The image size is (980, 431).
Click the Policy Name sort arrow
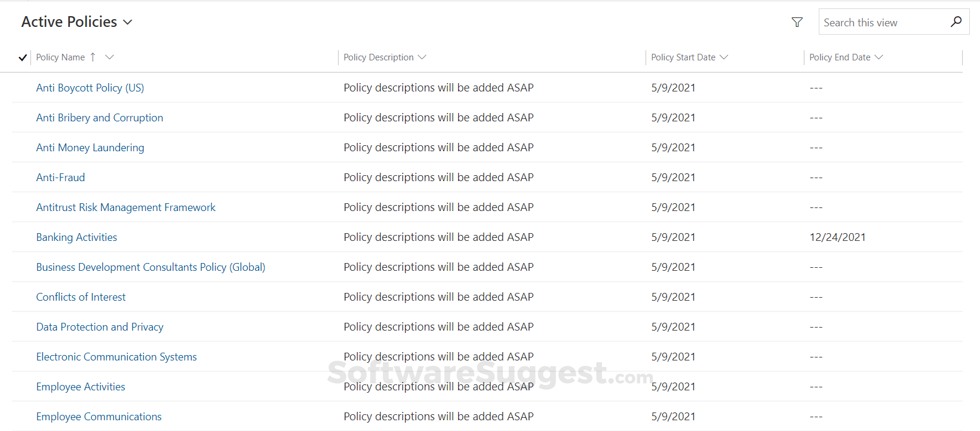click(93, 57)
